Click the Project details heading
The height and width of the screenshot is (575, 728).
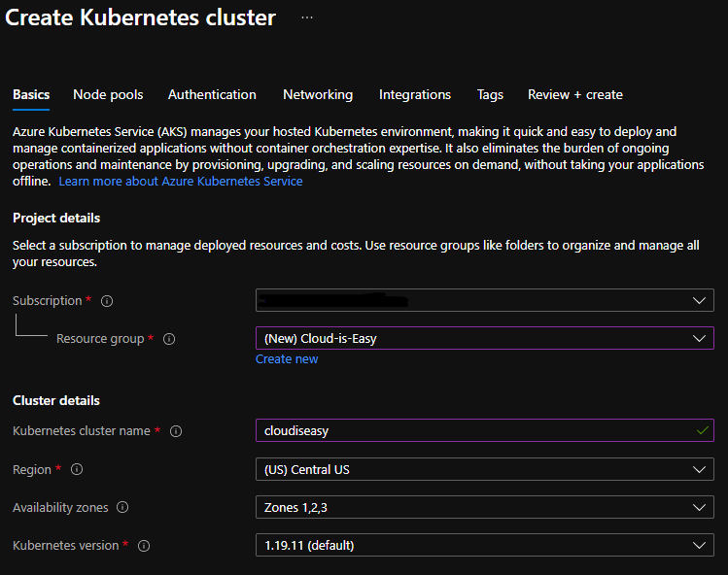56,219
